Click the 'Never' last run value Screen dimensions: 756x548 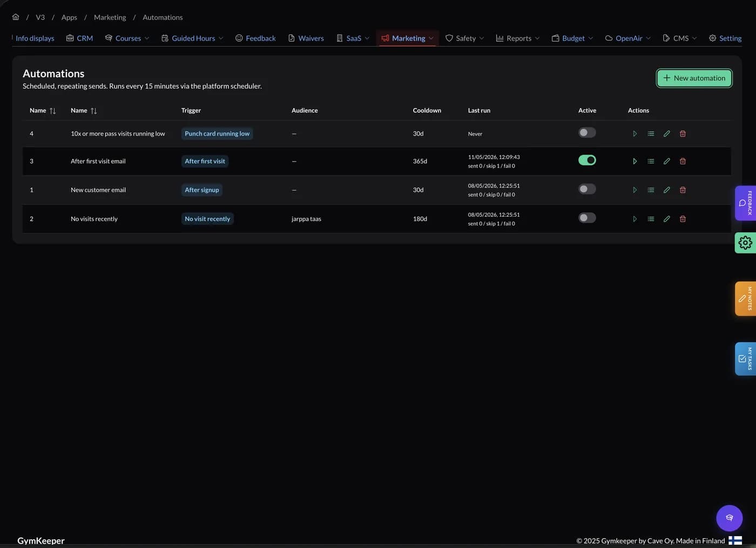click(475, 134)
